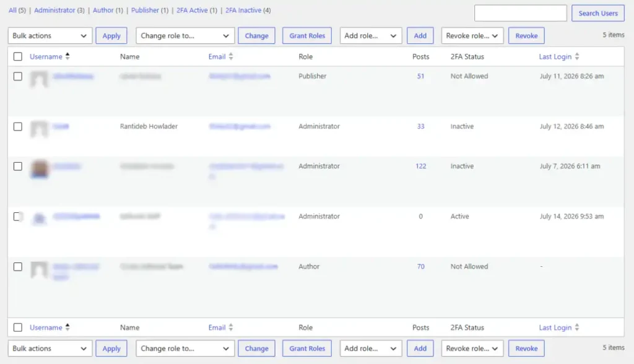Open bottom Bulk actions dropdown

(50, 349)
